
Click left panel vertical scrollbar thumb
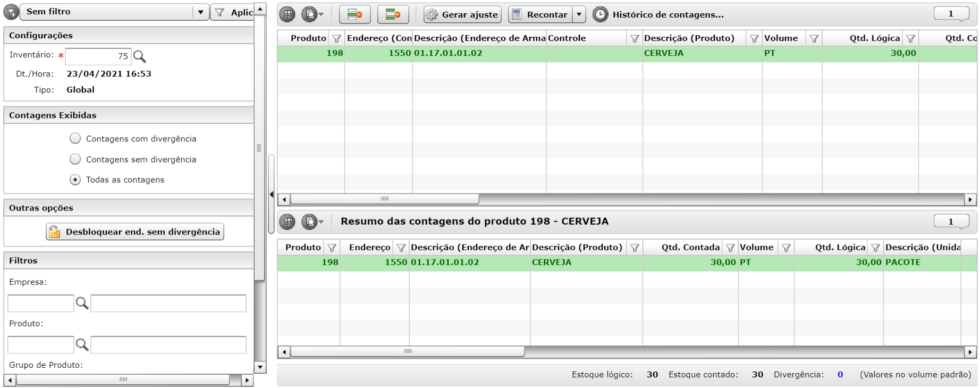[259, 148]
